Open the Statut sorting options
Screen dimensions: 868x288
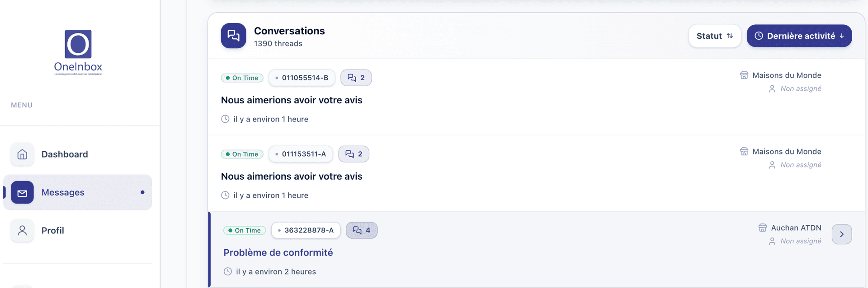coord(714,36)
